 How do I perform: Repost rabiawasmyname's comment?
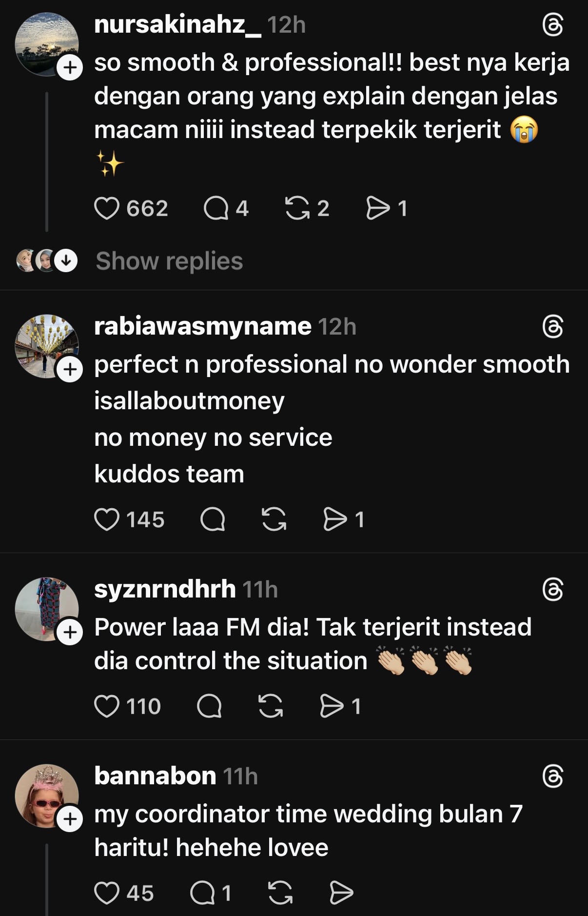pos(274,519)
